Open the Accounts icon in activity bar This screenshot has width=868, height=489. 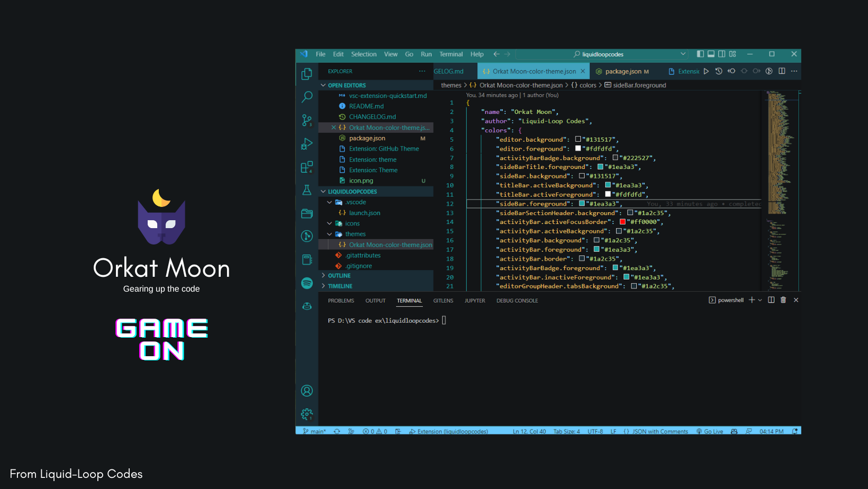(306, 391)
